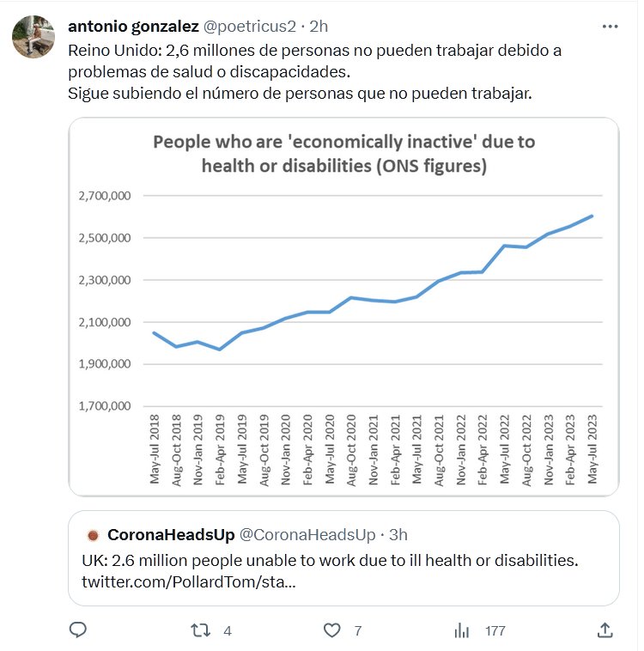
Task: Click the share upload arrow icon
Action: click(605, 630)
